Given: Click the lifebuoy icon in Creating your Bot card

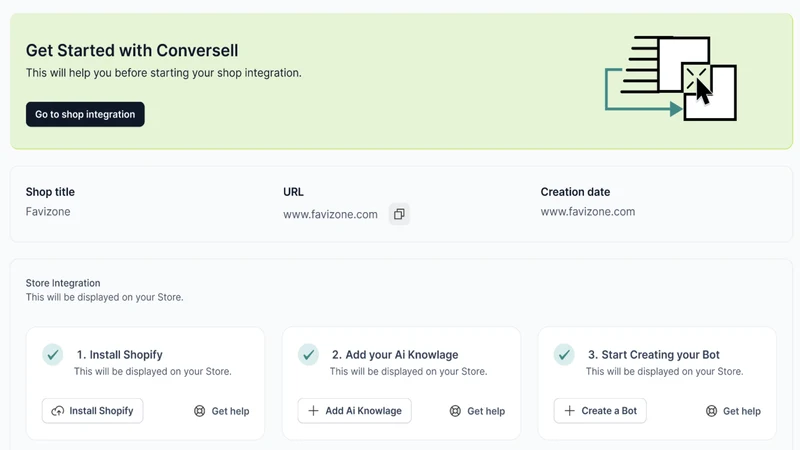Looking at the screenshot, I should pyautogui.click(x=711, y=411).
